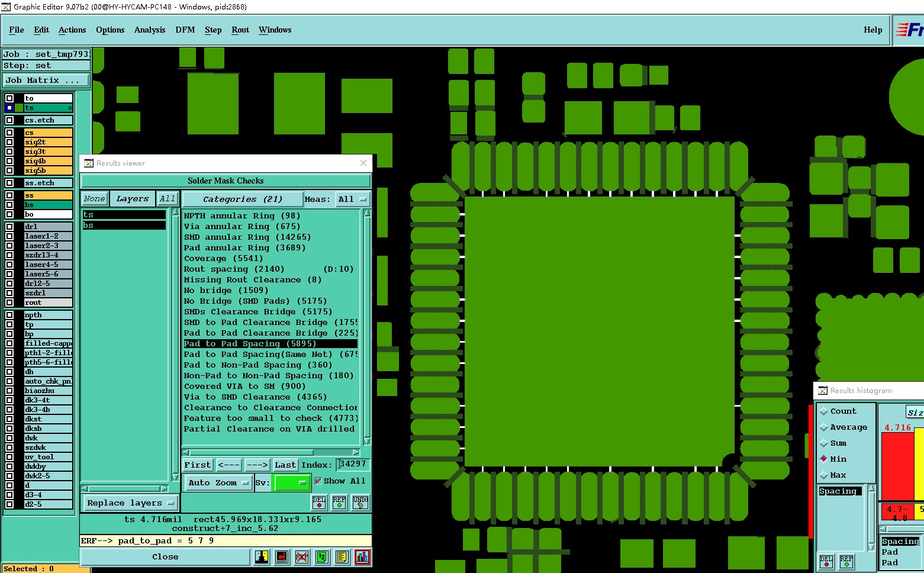Viewport: 924px width, 573px height.
Task: Open the histogram bar chart icon
Action: click(362, 557)
